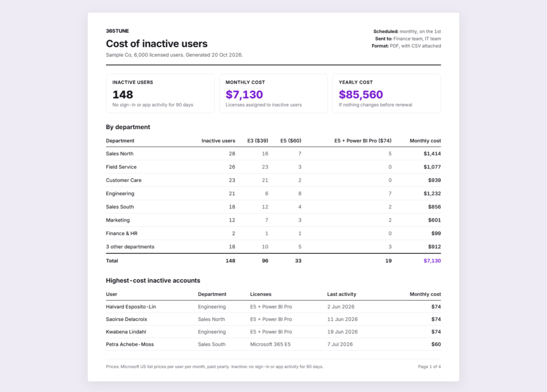The height and width of the screenshot is (392, 547).
Task: Click the 'Highest-cost inactive accounts' heading
Action: click(x=153, y=281)
